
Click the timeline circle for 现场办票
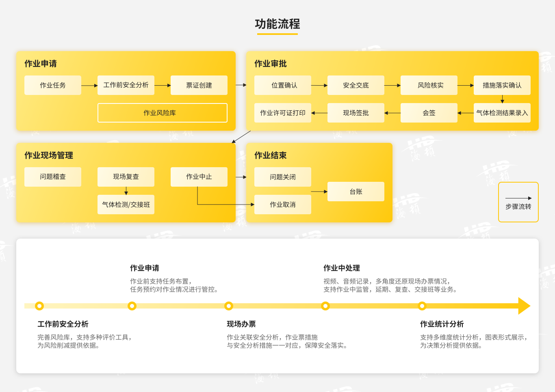tap(229, 306)
